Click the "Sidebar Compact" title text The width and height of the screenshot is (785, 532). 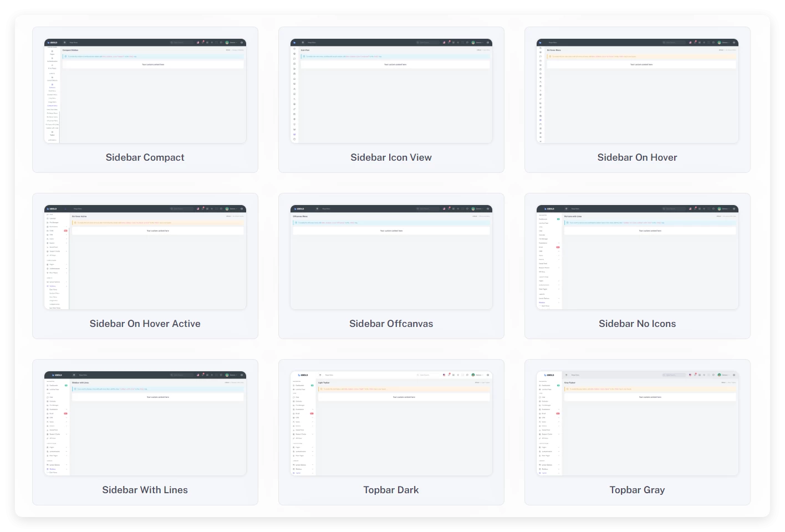tap(145, 157)
